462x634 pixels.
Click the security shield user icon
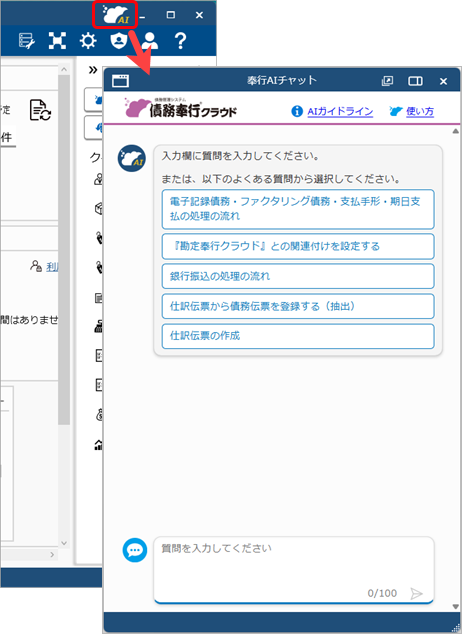[x=118, y=40]
